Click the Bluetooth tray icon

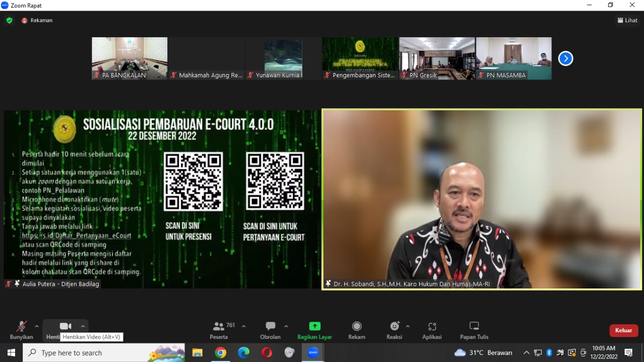tap(549, 352)
